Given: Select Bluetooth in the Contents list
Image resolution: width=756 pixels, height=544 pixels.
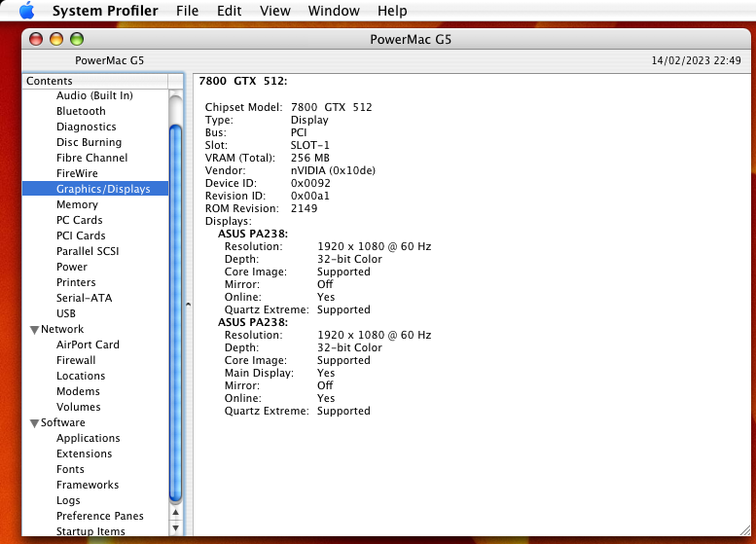Looking at the screenshot, I should click(x=81, y=111).
